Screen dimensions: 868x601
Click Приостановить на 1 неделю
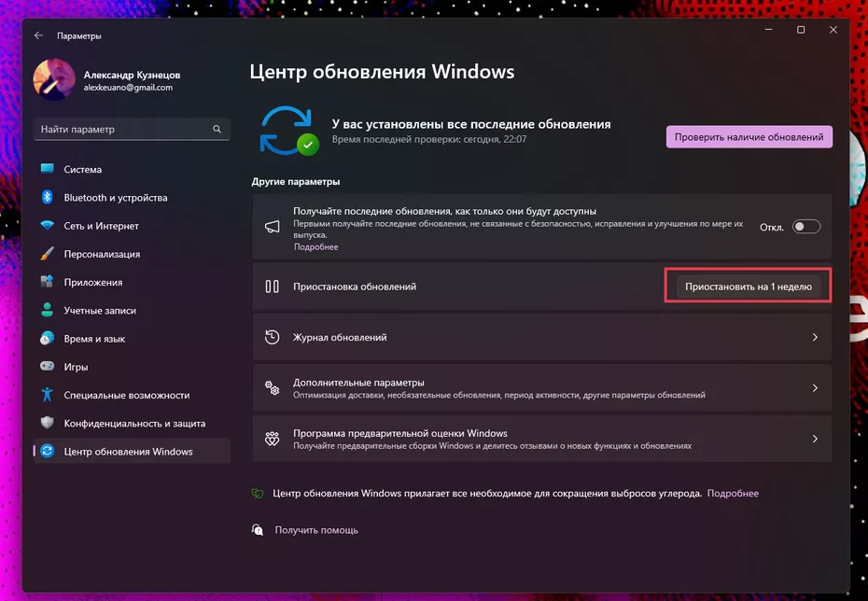747,286
